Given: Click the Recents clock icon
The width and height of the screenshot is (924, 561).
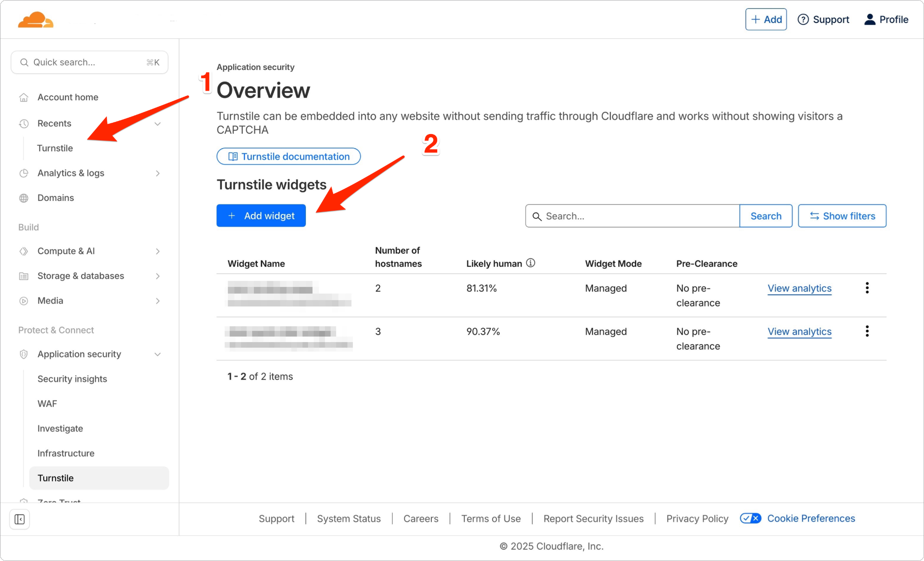Looking at the screenshot, I should [23, 123].
